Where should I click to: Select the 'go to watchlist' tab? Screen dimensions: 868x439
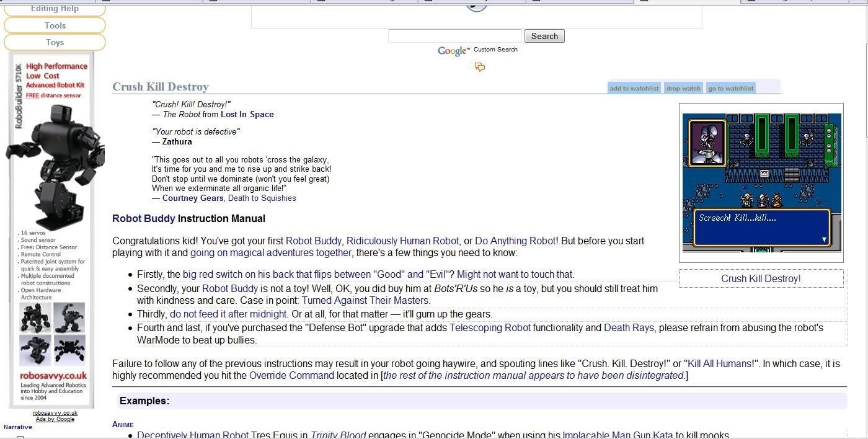tap(730, 88)
